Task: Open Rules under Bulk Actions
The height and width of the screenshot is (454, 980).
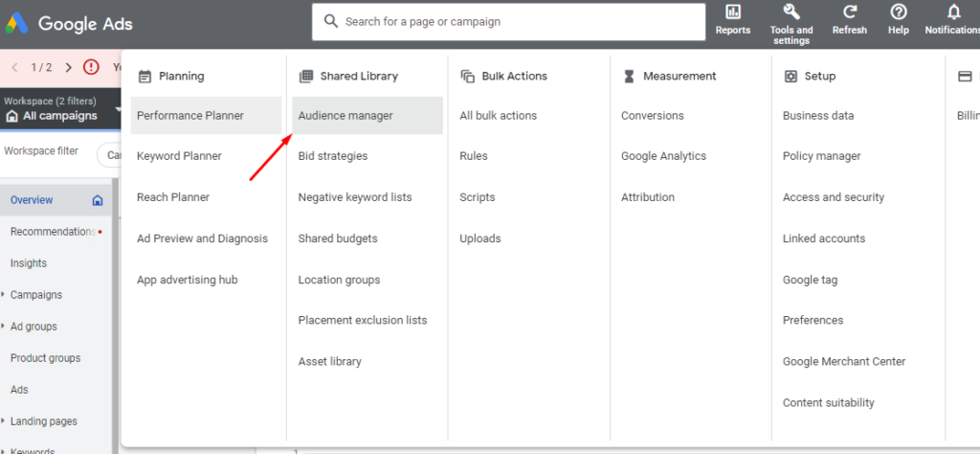Action: pyautogui.click(x=474, y=156)
